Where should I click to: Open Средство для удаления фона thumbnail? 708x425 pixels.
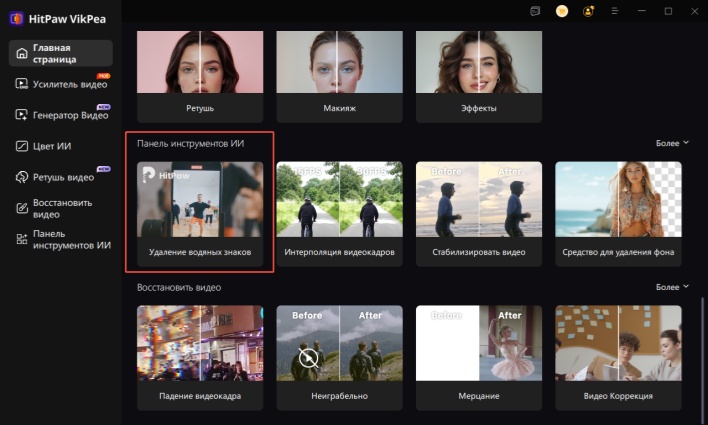(618, 199)
